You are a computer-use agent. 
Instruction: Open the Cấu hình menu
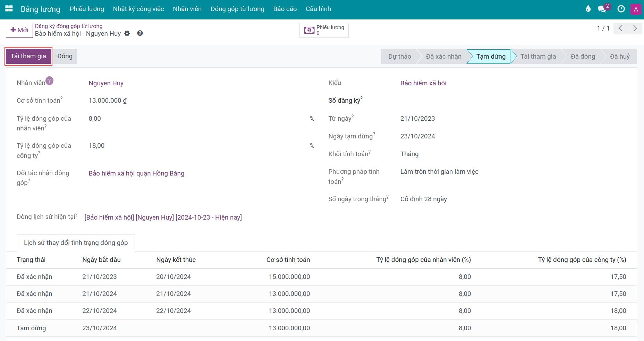318,9
